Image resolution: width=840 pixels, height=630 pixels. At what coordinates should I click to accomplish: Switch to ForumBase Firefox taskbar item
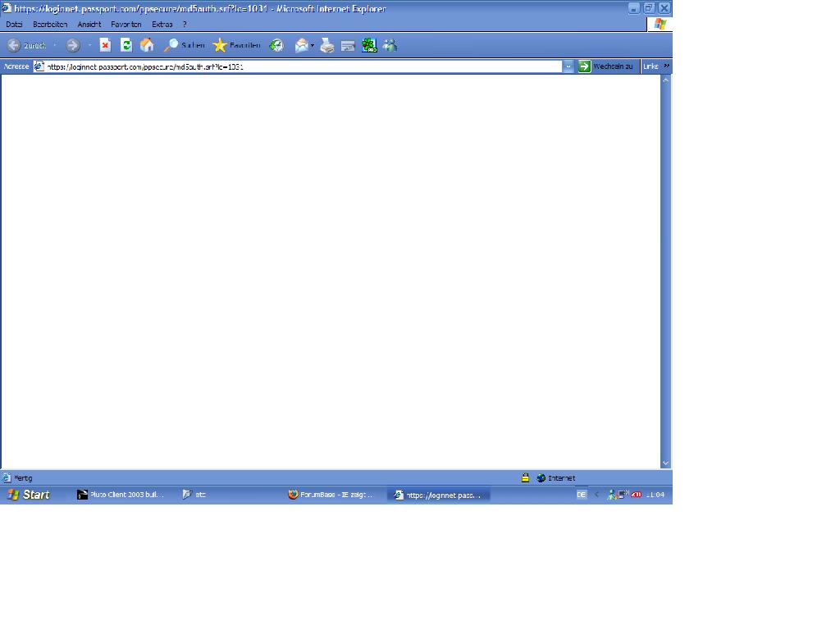331,495
